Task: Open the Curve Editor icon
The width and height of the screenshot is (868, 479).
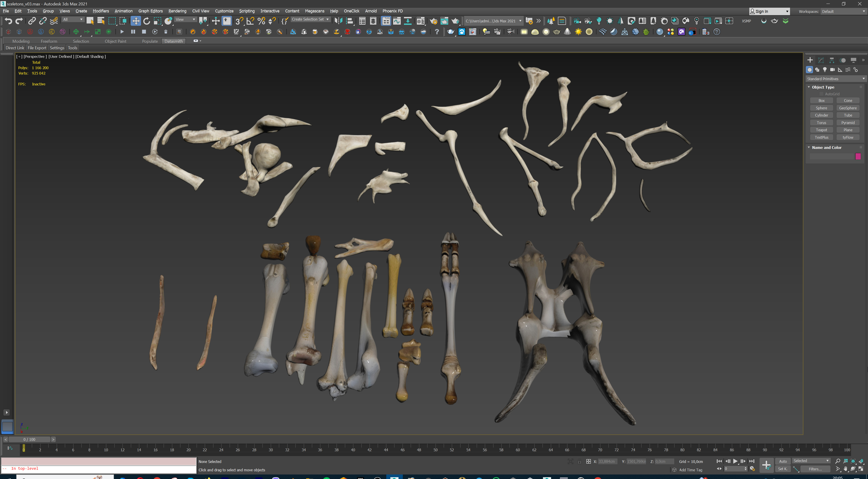Action: (x=397, y=21)
